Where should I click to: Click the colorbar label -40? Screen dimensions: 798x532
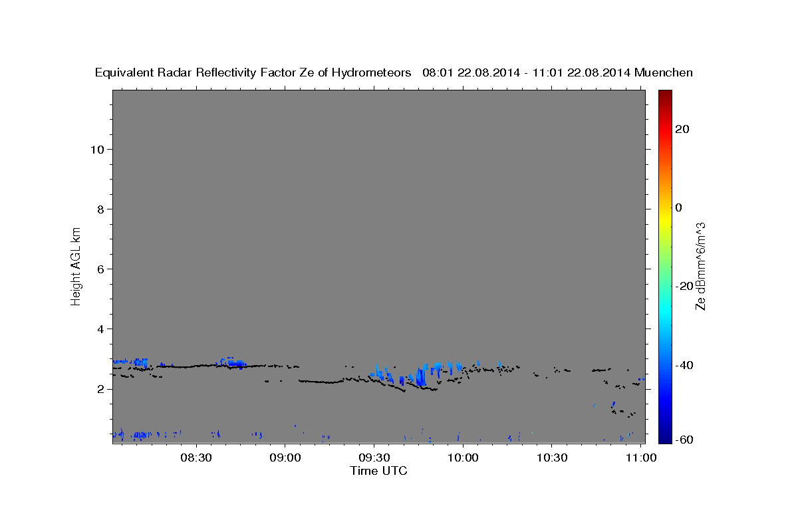tap(684, 364)
